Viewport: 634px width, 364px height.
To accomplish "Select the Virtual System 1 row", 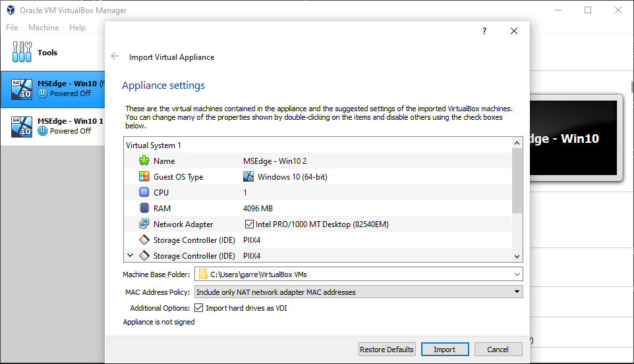I will pyautogui.click(x=318, y=145).
